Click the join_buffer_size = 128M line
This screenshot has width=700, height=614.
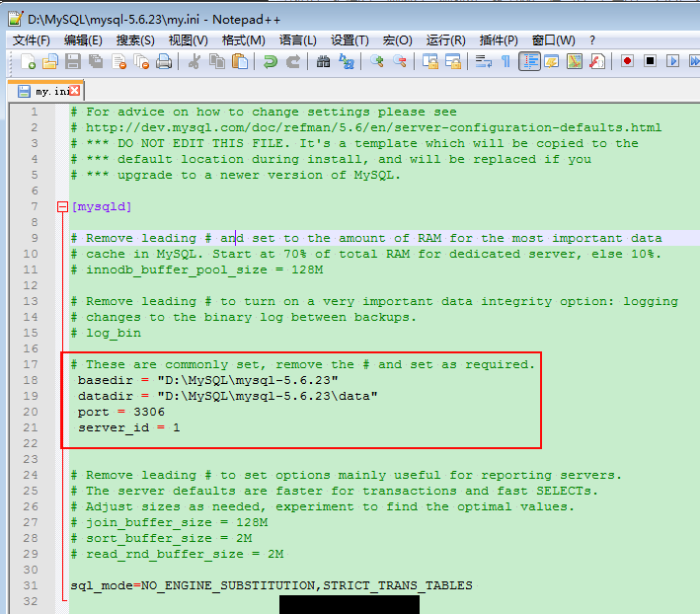coord(169,522)
